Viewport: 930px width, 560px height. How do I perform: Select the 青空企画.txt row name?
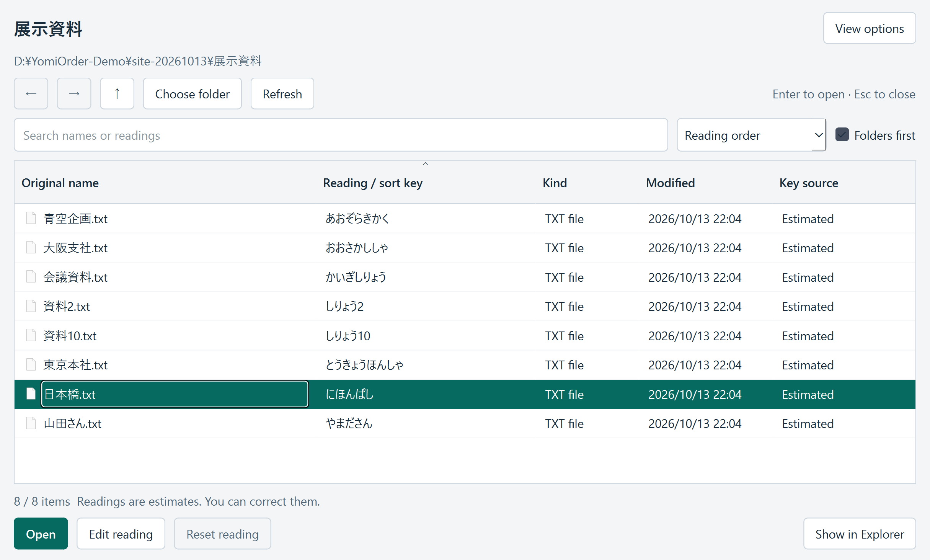point(75,219)
